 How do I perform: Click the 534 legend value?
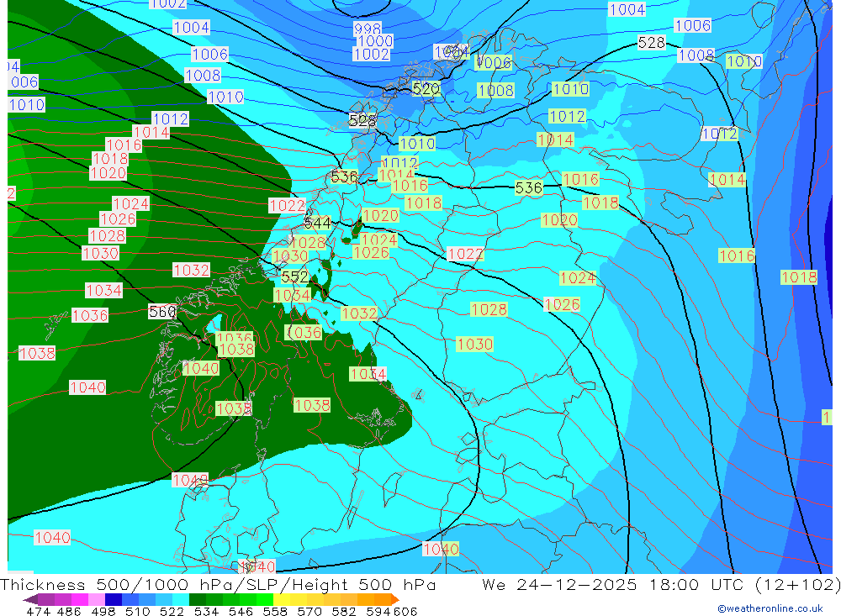point(207,611)
